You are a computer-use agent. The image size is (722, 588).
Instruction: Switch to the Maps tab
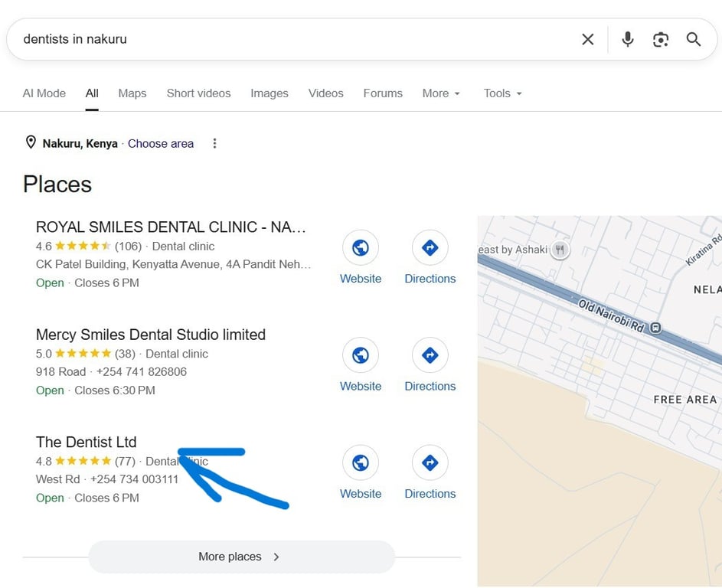coord(132,93)
